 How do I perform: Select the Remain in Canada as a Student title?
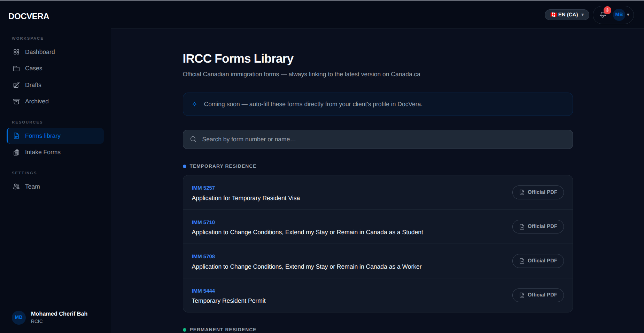[307, 232]
